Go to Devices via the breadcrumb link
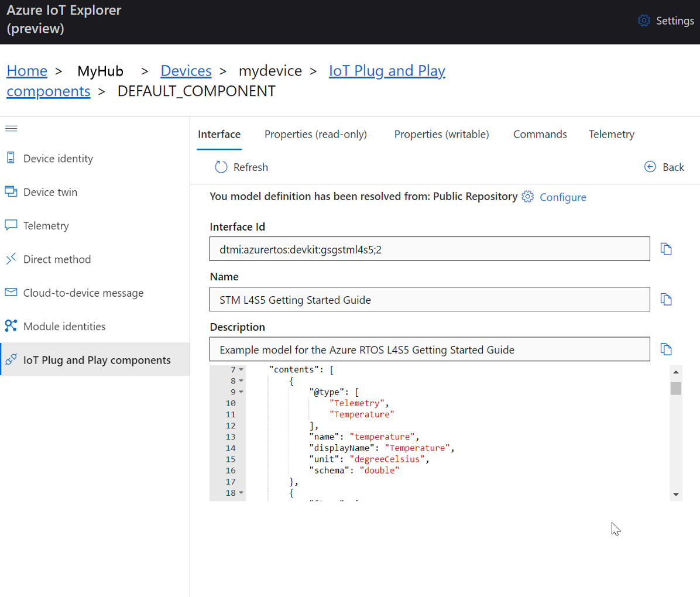 (186, 70)
